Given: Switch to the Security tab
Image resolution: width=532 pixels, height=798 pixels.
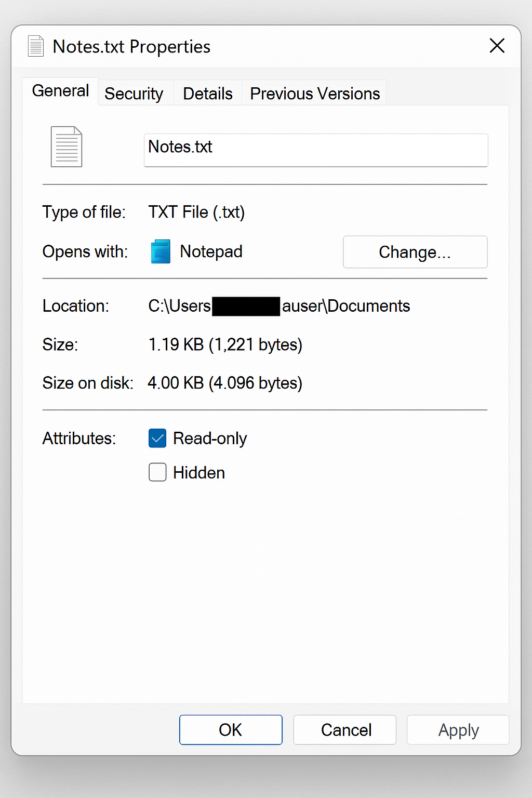Looking at the screenshot, I should click(134, 94).
